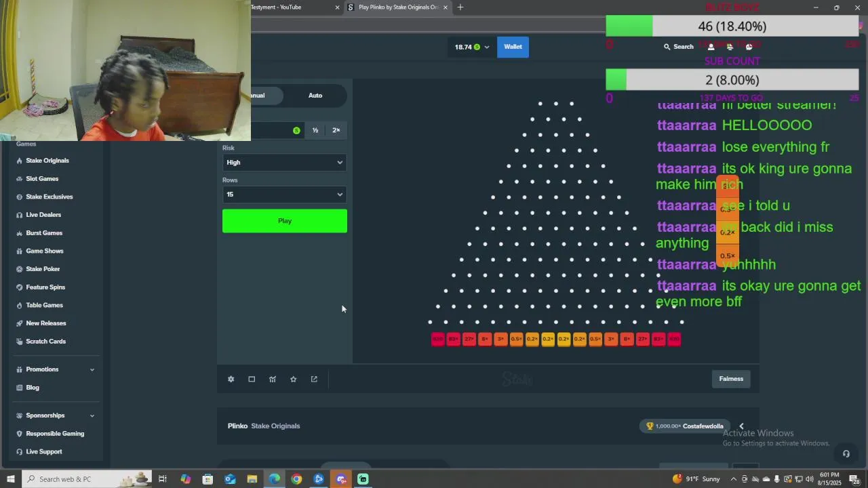Open Stake Originals in the sidebar
The width and height of the screenshot is (868, 488).
(x=47, y=161)
